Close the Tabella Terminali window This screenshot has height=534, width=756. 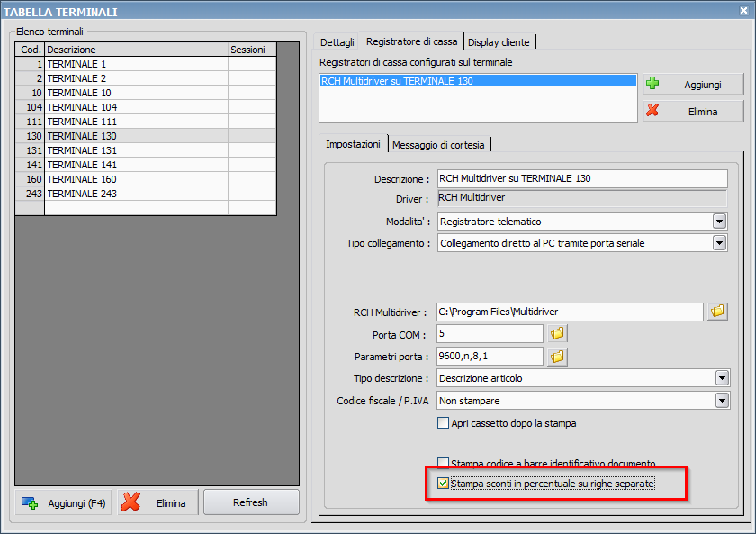coord(744,11)
